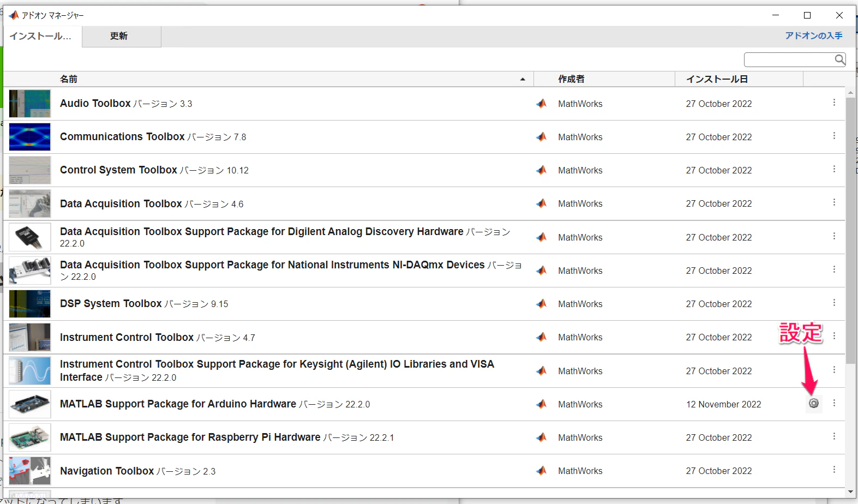Screen dimensions: 858x504
Task: Click the scrollbar up arrow
Action: point(851,93)
